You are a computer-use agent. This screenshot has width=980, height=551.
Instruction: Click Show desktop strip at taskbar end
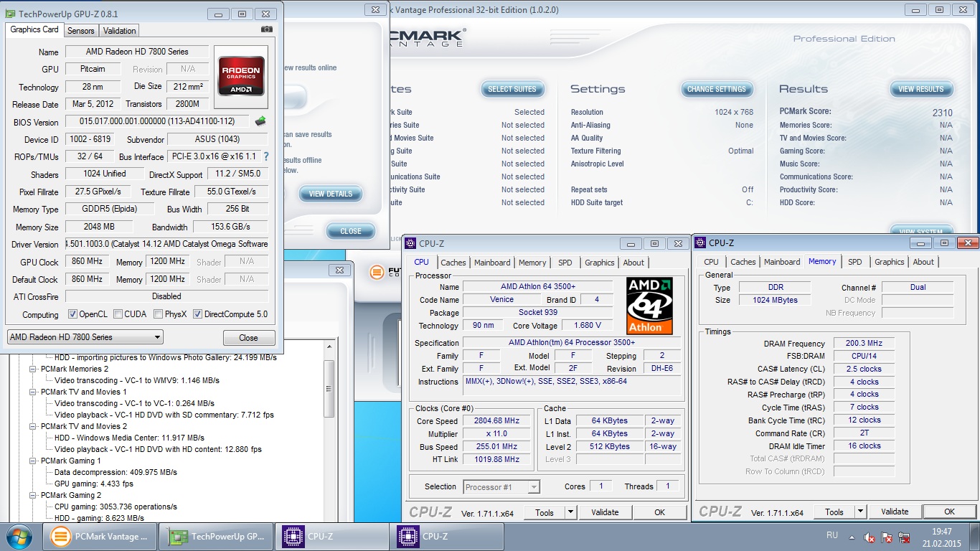pyautogui.click(x=975, y=536)
